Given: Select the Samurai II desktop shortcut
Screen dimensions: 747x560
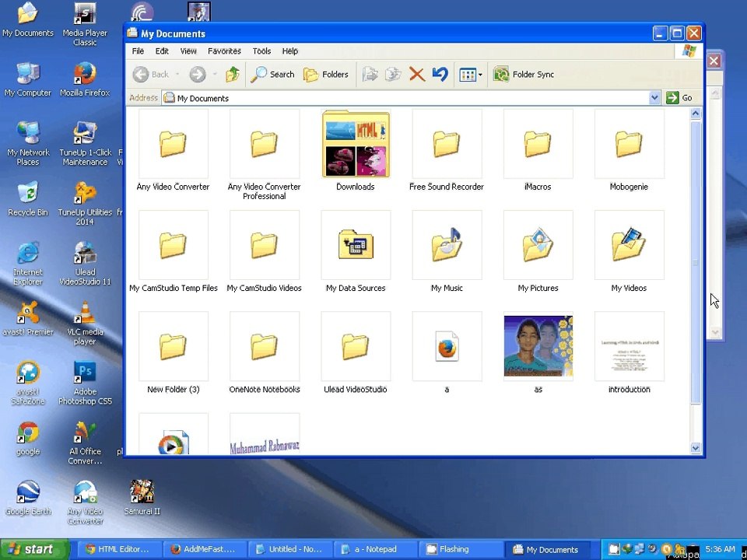Looking at the screenshot, I should coord(142,498).
